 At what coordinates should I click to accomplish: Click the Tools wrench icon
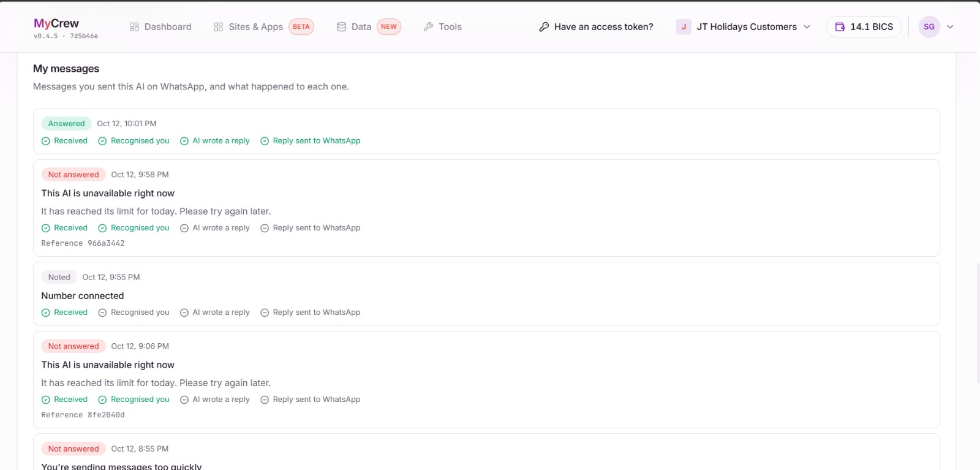pyautogui.click(x=429, y=27)
